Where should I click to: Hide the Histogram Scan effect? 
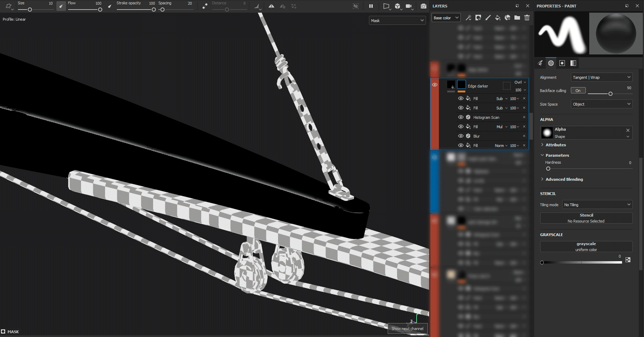click(460, 117)
